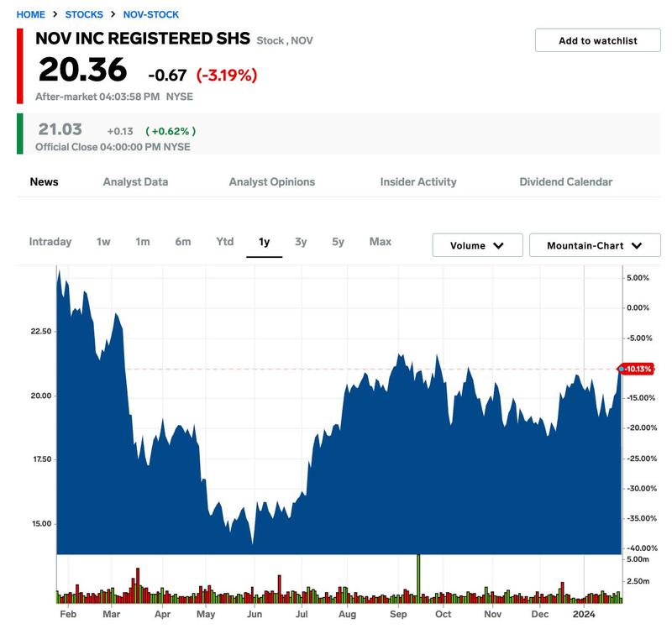Screen dimensions: 672x629
Task: Select the Intraday chart range
Action: click(50, 242)
